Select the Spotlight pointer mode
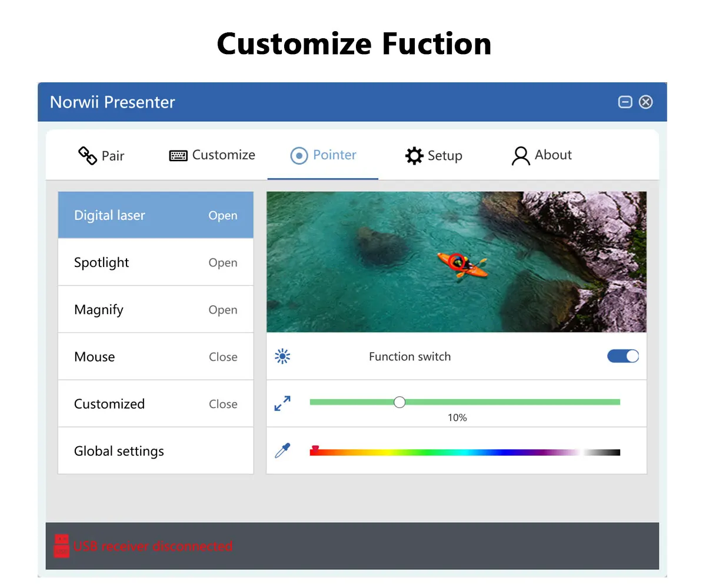706x588 pixels. point(156,262)
